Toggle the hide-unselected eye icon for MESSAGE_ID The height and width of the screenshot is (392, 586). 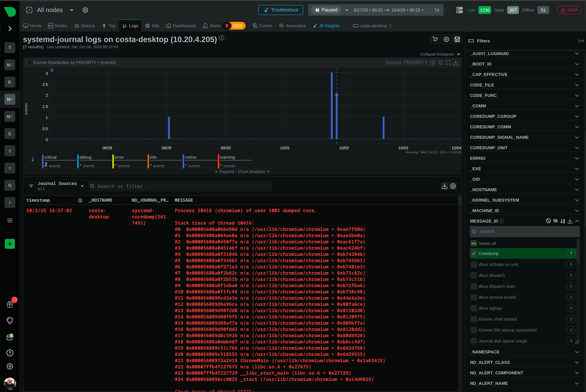[x=556, y=221]
